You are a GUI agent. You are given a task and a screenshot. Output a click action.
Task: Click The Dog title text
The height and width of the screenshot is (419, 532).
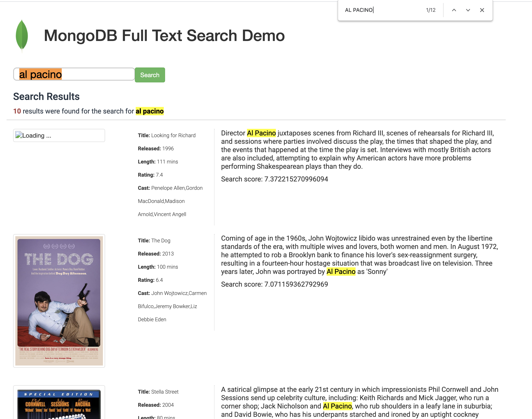160,240
